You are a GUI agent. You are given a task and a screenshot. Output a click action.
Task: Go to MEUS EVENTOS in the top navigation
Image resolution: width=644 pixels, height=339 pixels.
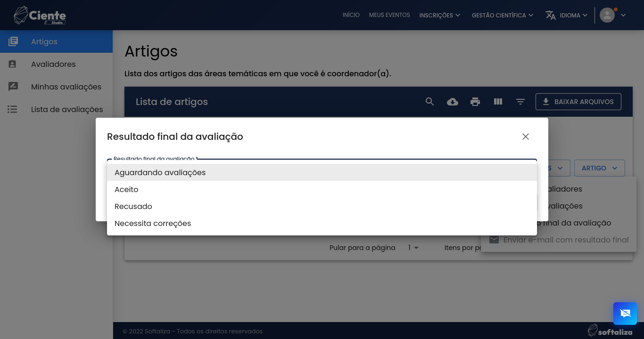(389, 15)
